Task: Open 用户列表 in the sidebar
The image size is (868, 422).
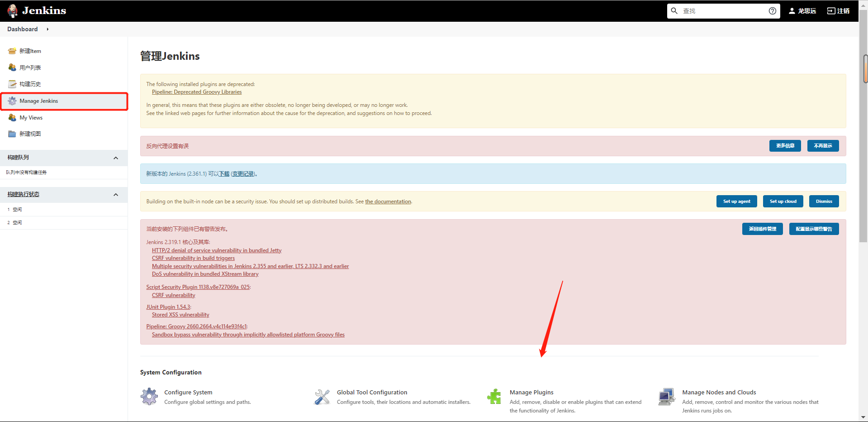Action: (30, 68)
